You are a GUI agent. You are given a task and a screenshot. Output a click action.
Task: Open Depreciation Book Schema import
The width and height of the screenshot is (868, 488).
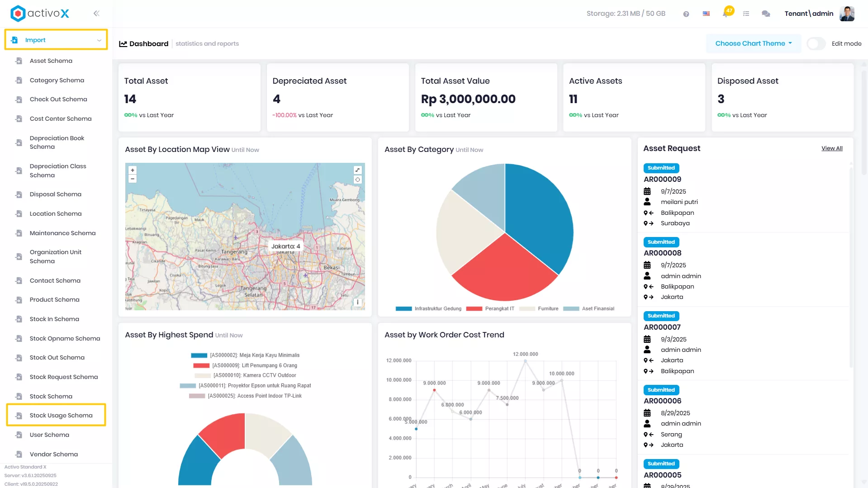pyautogui.click(x=57, y=142)
